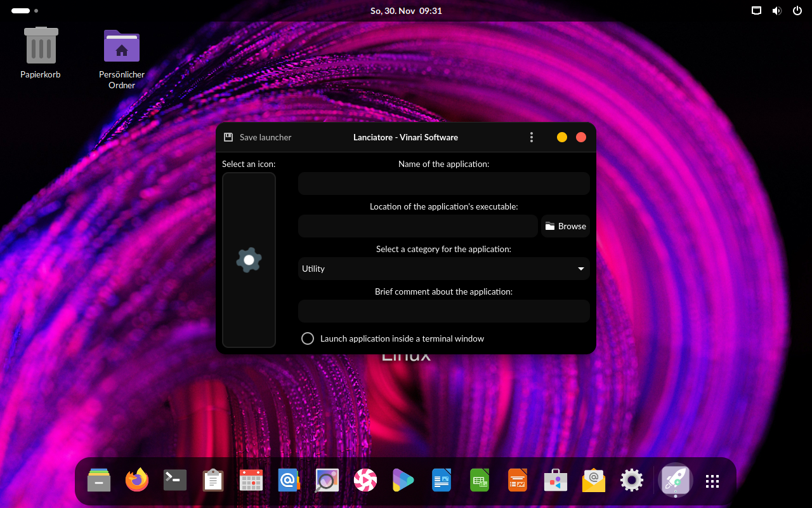Open the three-dot menu in the header bar

(x=532, y=137)
